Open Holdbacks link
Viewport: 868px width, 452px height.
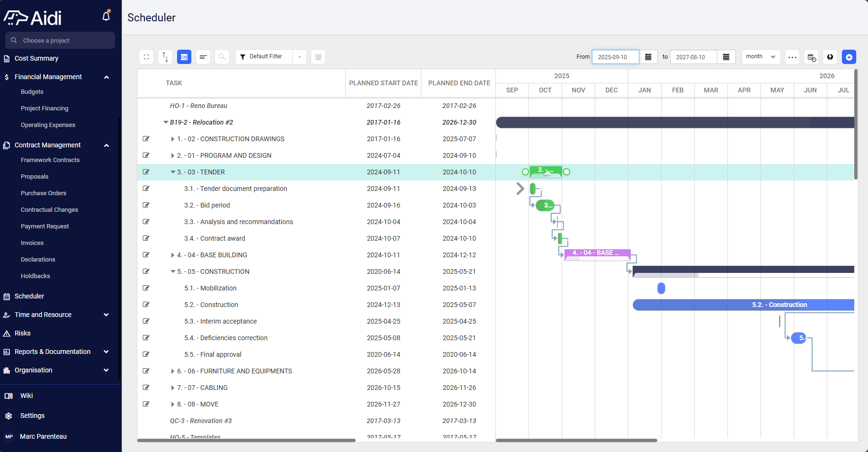pyautogui.click(x=36, y=276)
